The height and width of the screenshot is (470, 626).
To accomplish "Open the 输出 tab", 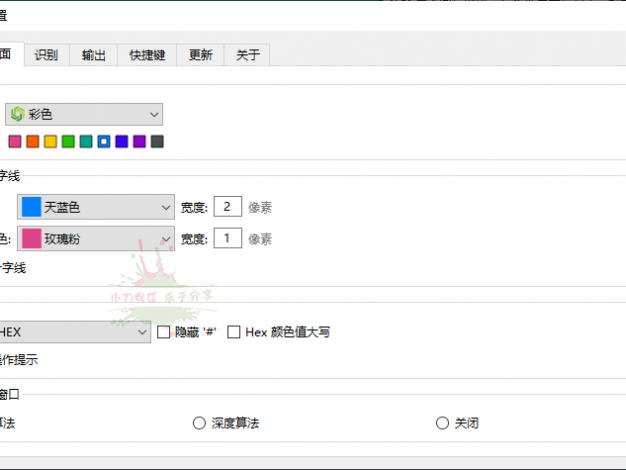I will 94,55.
